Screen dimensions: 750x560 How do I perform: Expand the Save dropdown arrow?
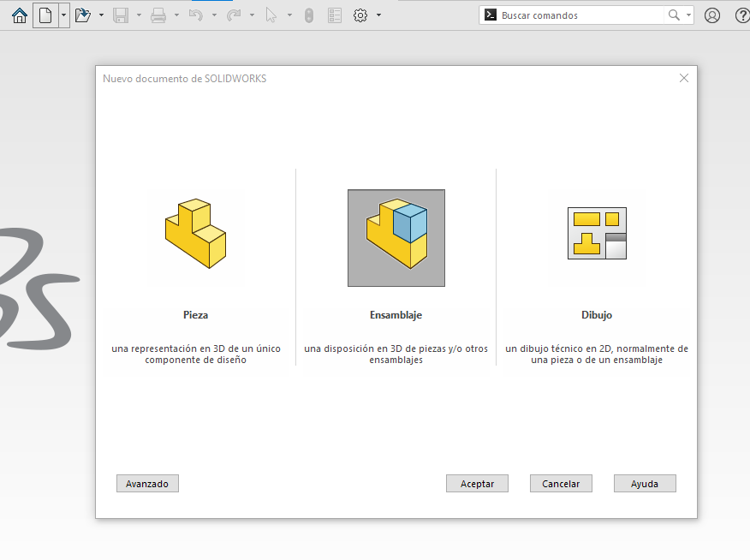pos(139,15)
